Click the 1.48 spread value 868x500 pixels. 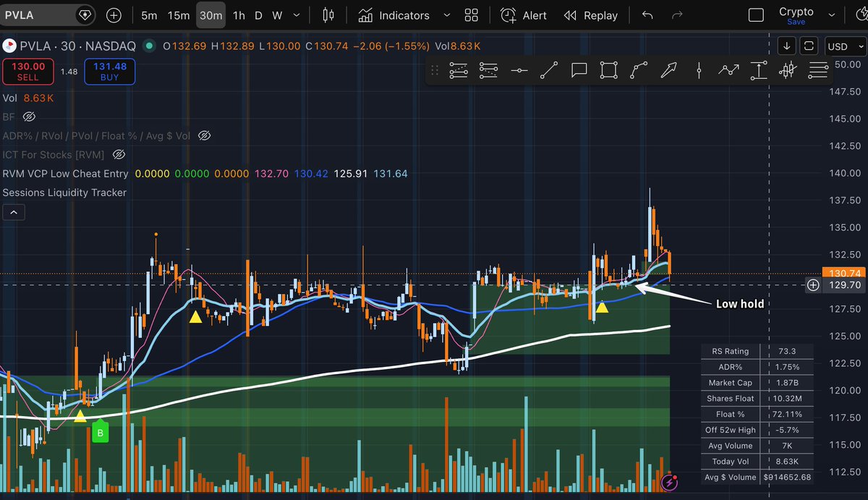pos(69,72)
